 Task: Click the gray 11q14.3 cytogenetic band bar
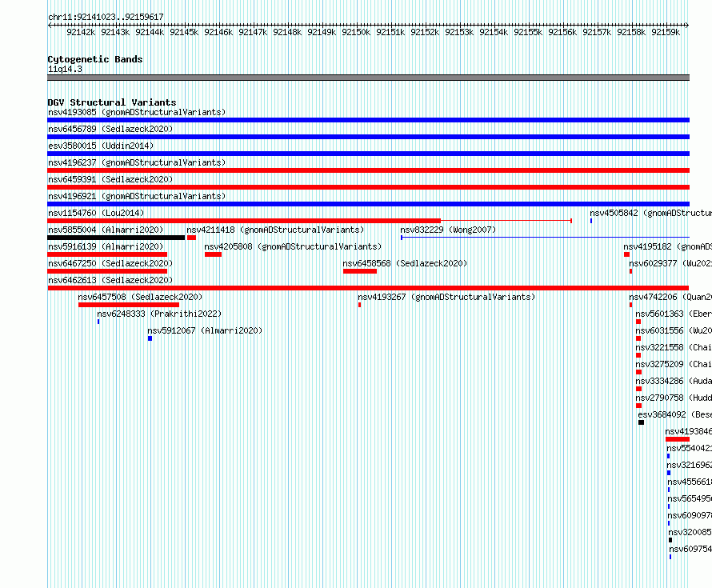(368, 78)
